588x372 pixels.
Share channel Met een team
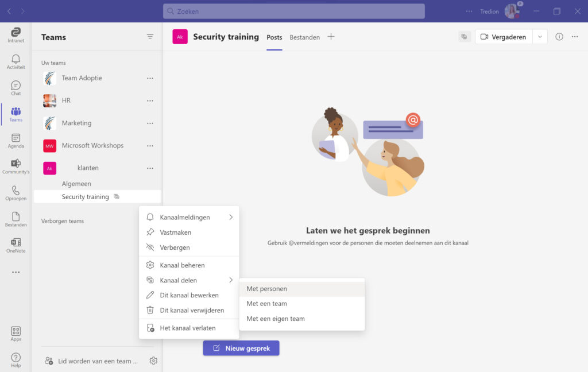[x=302, y=304]
